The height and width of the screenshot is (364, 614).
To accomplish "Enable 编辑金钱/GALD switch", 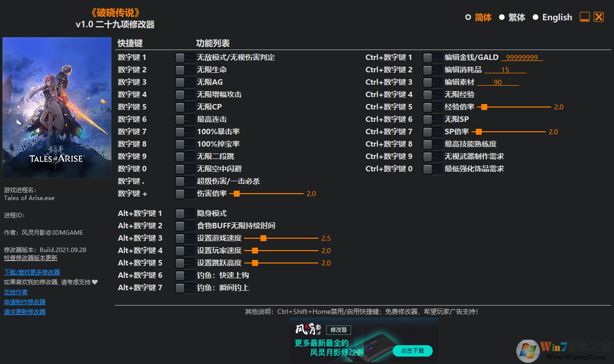I will (432, 57).
